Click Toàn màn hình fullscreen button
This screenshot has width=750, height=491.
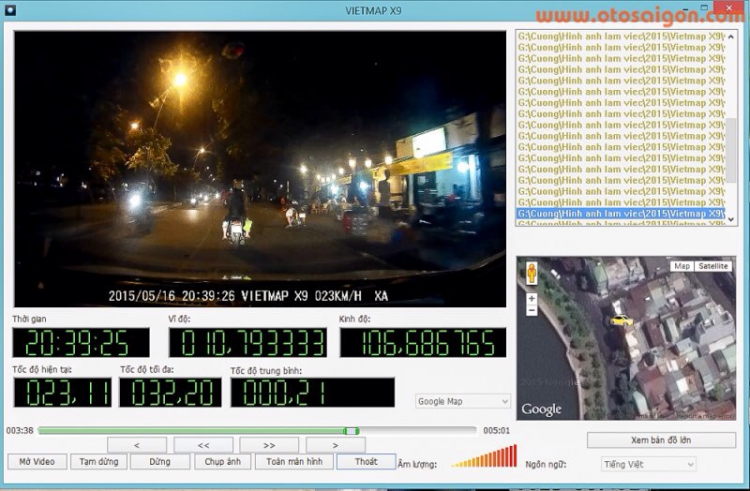click(x=294, y=462)
